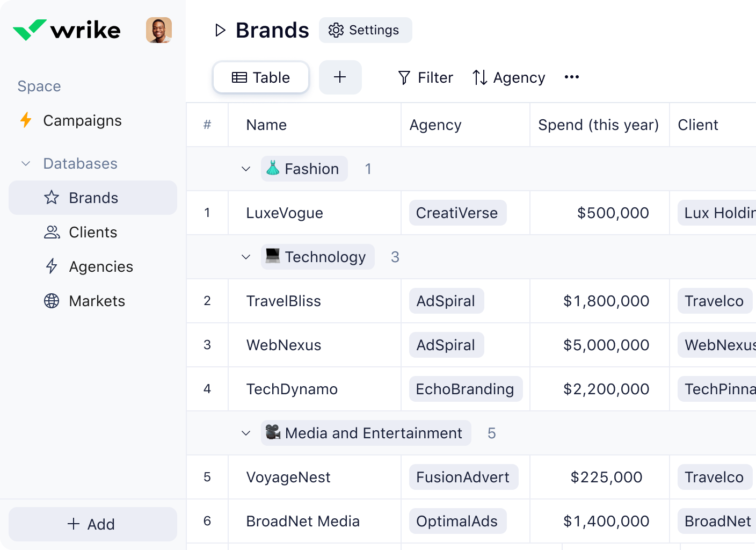
Task: Collapse the Databases section
Action: pos(26,163)
